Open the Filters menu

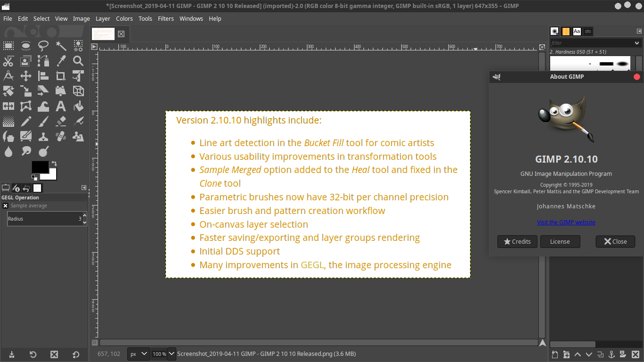click(166, 18)
